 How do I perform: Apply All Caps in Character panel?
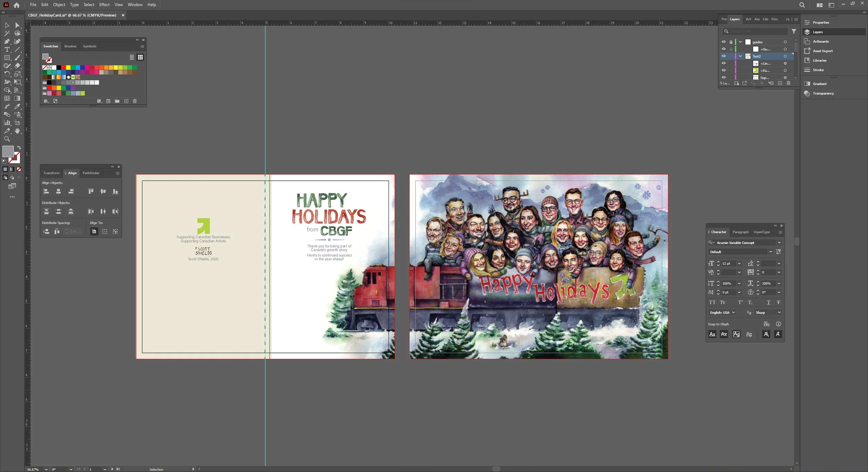pyautogui.click(x=712, y=302)
